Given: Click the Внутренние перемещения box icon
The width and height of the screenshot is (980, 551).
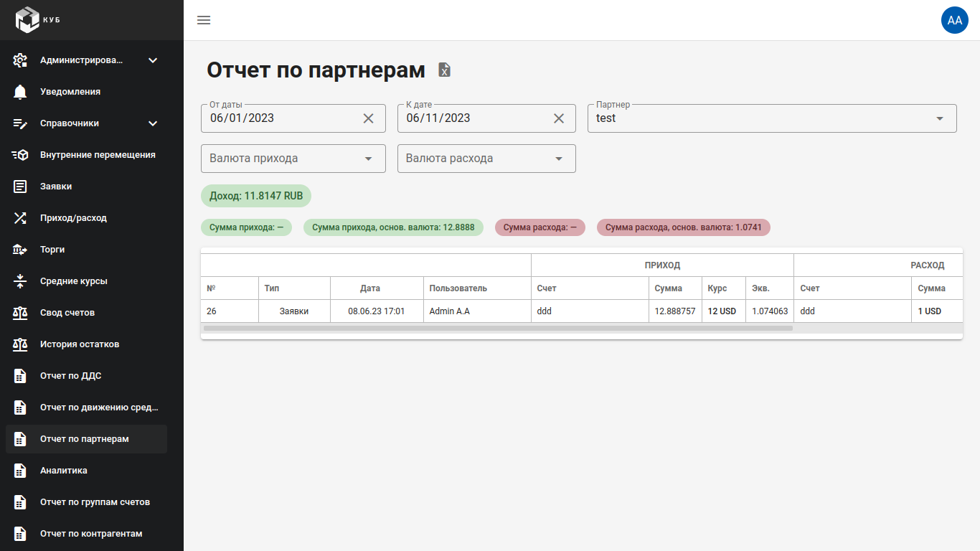Looking at the screenshot, I should (20, 155).
